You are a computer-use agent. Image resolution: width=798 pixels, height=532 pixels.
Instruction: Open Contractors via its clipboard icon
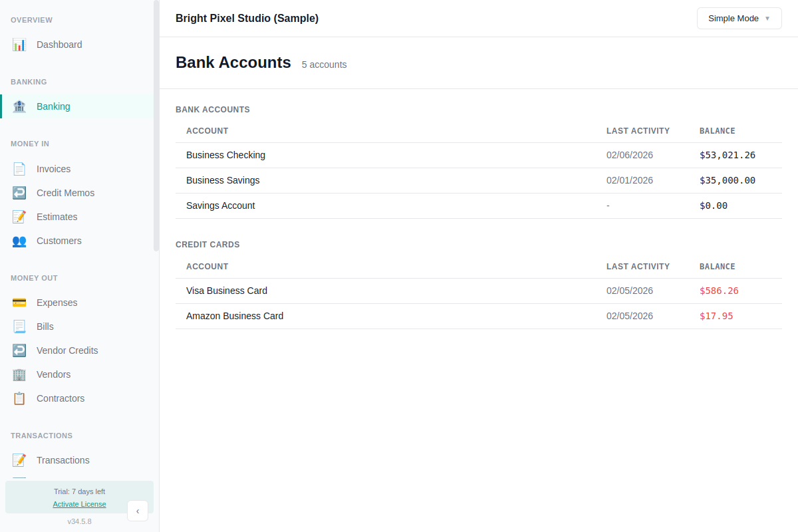(x=19, y=398)
